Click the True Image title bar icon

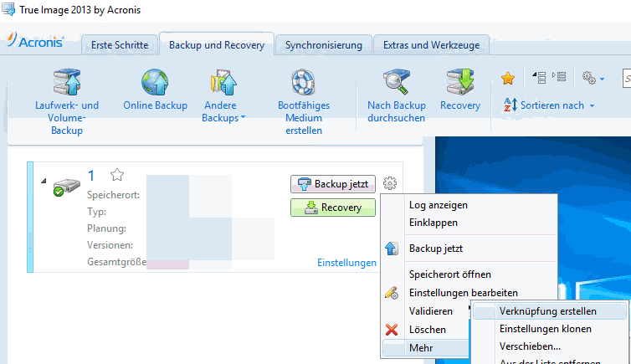tap(8, 9)
